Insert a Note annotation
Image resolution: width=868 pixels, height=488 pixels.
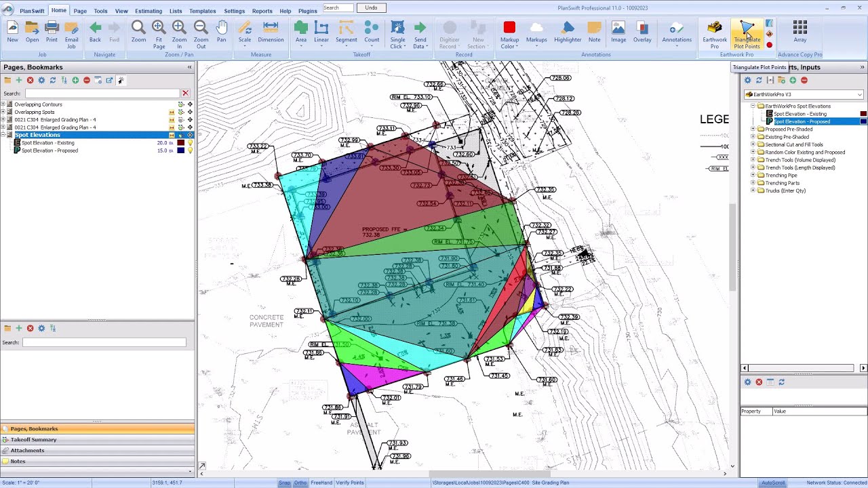(x=594, y=32)
